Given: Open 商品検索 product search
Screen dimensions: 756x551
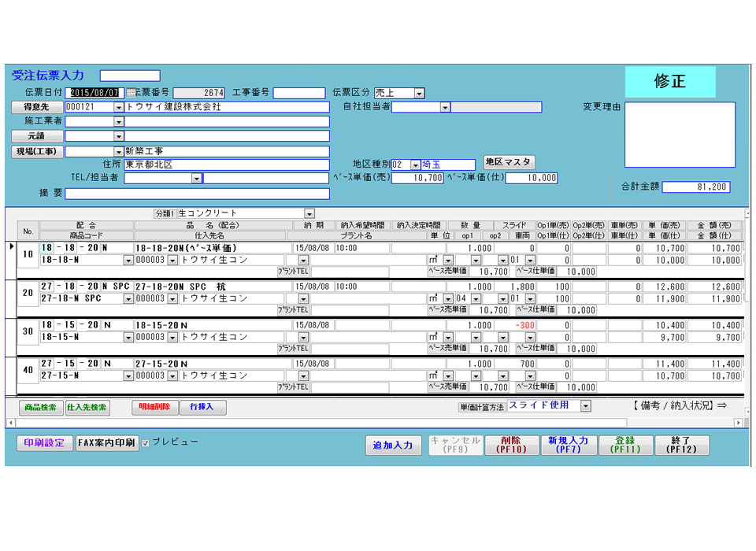Looking at the screenshot, I should 41,408.
